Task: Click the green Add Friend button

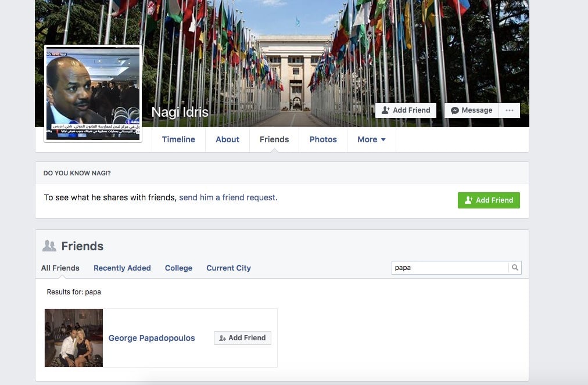Action: point(489,200)
